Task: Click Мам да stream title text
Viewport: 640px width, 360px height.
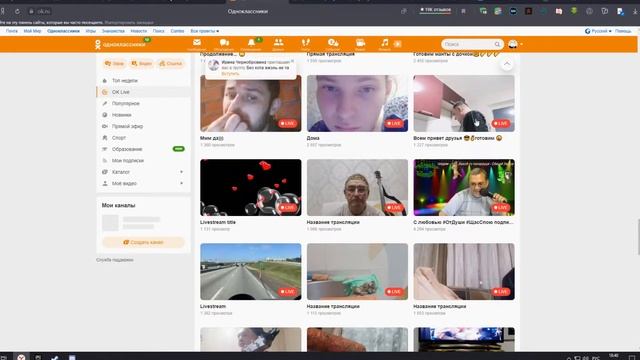Action: pos(211,138)
